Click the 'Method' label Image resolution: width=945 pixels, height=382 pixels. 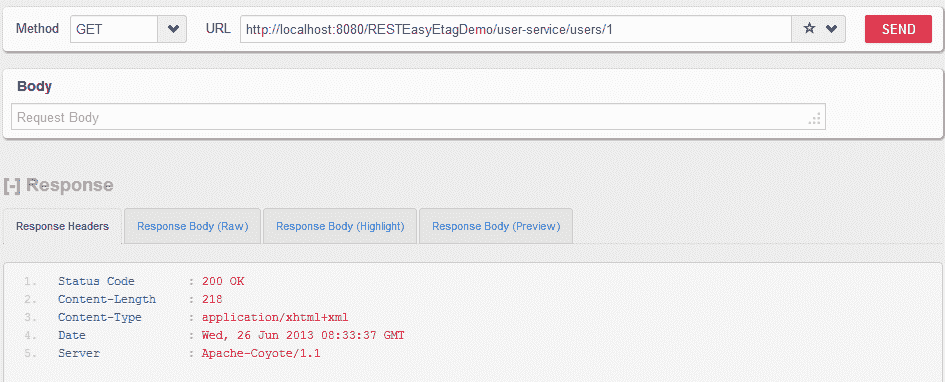coord(37,28)
